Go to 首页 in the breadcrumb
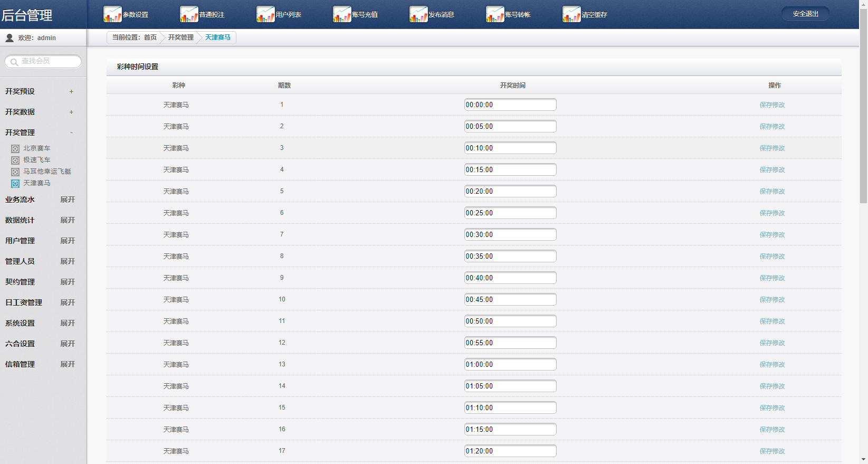Image resolution: width=868 pixels, height=464 pixels. pyautogui.click(x=150, y=37)
